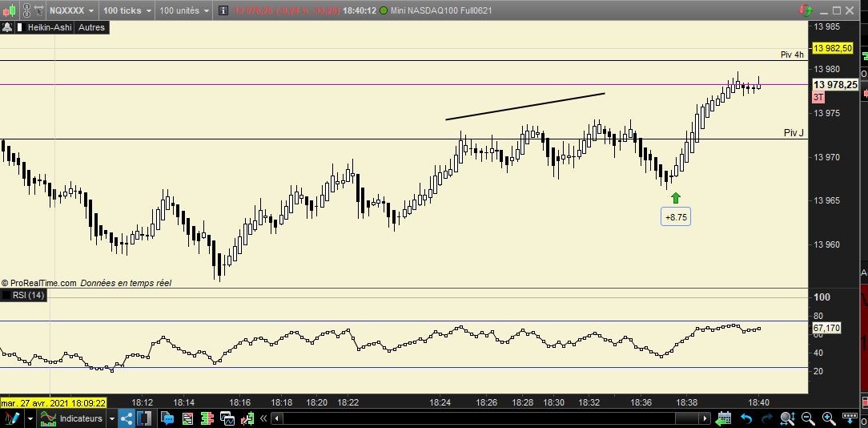Expand the Indicateurs dropdown arrow
Image resolution: width=868 pixels, height=428 pixels.
(112, 418)
